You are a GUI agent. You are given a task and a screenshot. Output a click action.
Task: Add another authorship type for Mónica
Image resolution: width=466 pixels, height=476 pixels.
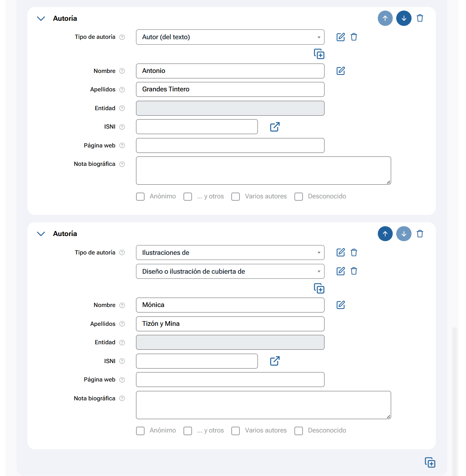(319, 289)
